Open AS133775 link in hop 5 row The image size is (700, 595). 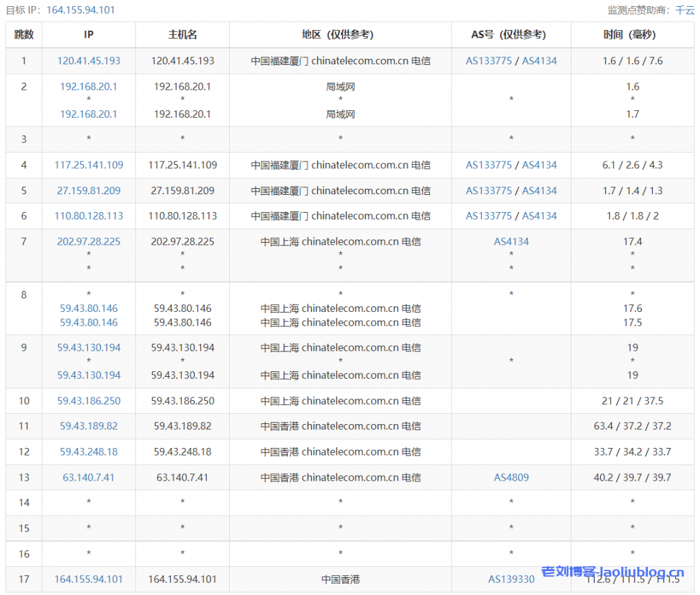pos(489,191)
